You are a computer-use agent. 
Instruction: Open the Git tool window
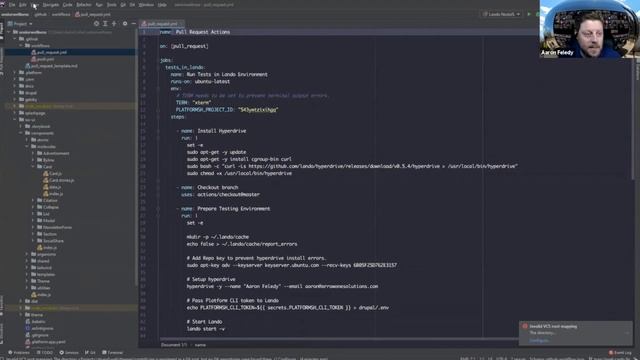tap(90, 352)
